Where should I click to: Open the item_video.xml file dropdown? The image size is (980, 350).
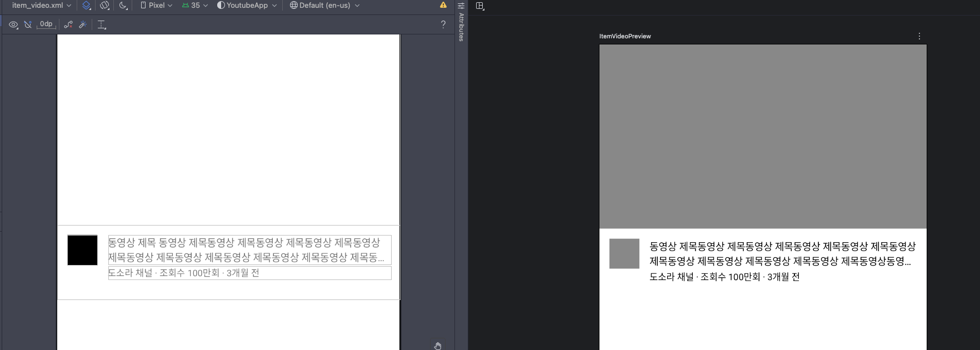point(42,6)
